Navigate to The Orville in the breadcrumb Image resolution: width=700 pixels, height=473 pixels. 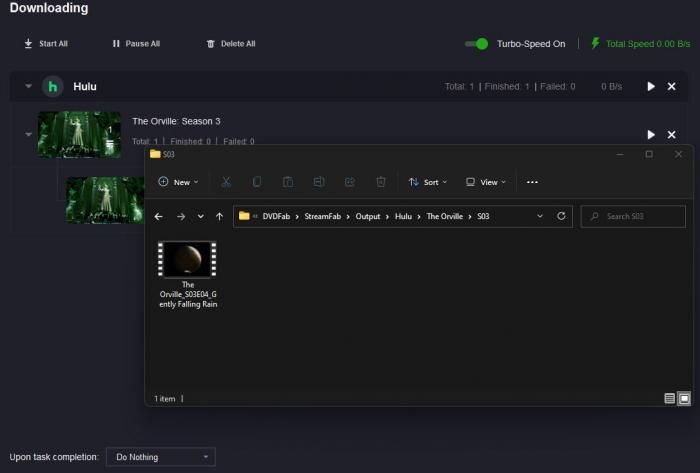445,216
